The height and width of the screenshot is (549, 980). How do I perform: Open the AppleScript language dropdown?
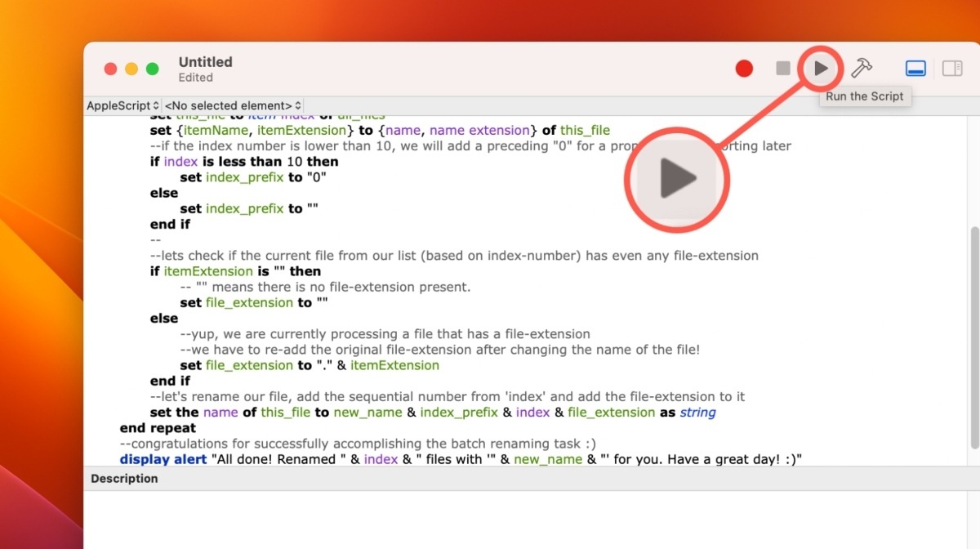point(120,105)
